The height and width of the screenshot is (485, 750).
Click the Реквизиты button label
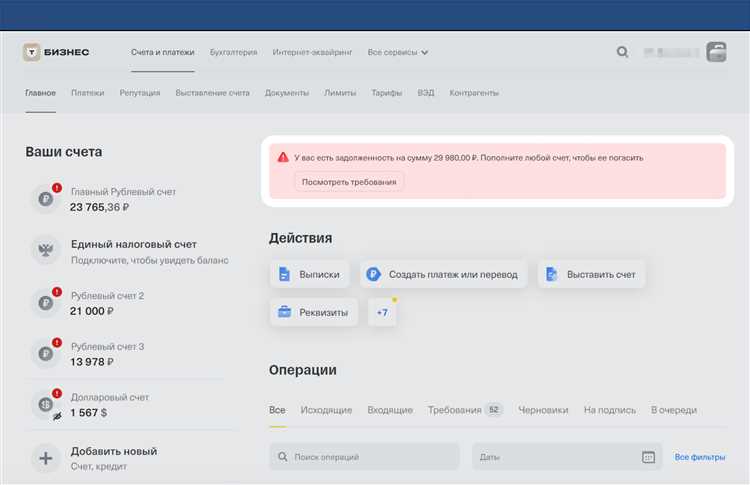pyautogui.click(x=323, y=312)
